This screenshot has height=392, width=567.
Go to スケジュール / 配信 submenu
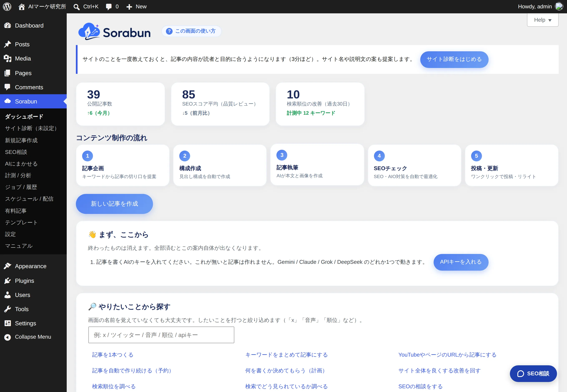point(29,199)
